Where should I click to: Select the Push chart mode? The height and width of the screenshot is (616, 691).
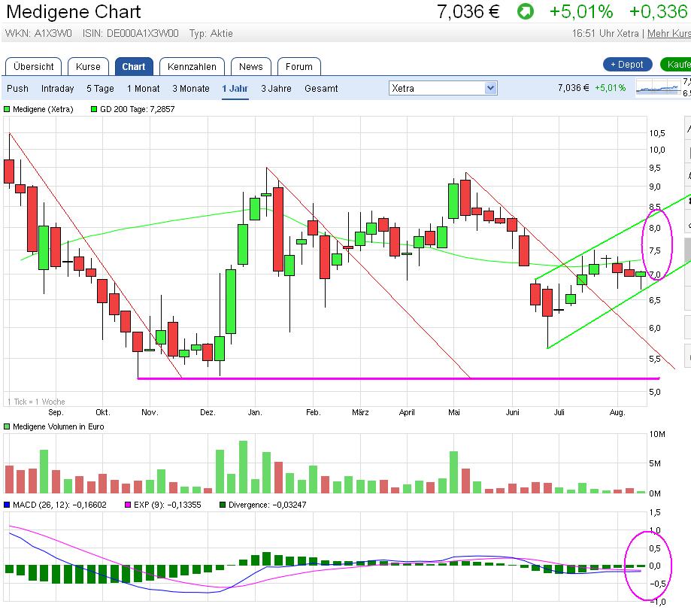point(17,89)
